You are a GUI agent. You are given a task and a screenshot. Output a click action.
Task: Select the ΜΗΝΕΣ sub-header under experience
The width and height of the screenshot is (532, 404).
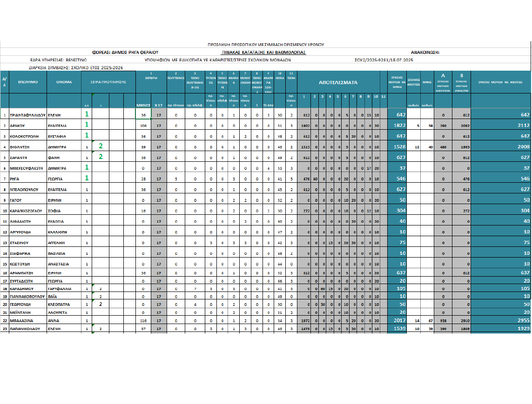(x=143, y=105)
